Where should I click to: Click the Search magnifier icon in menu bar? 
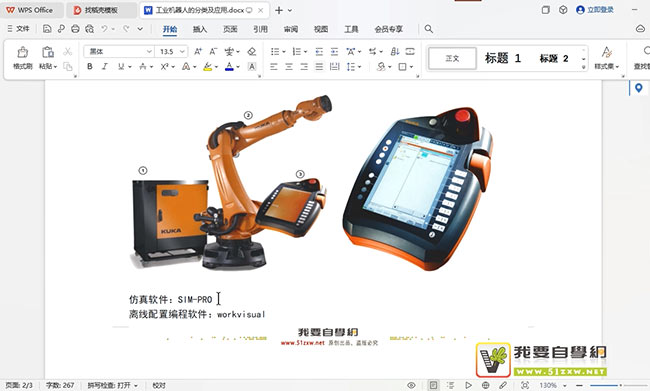pos(429,29)
